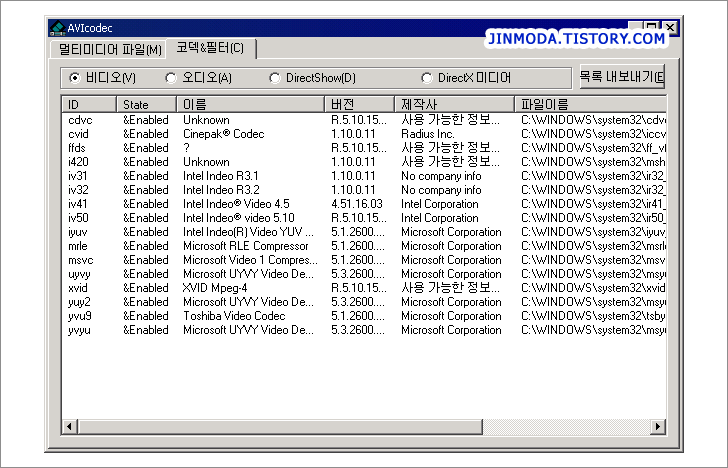This screenshot has height=468, width=728.
Task: Click the Cinepak® Codec name
Action: coord(224,134)
